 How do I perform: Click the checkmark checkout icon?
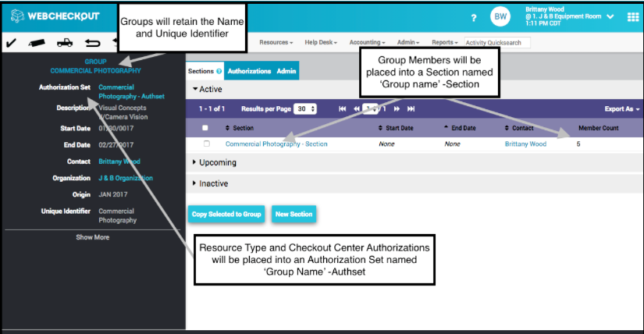coord(11,42)
